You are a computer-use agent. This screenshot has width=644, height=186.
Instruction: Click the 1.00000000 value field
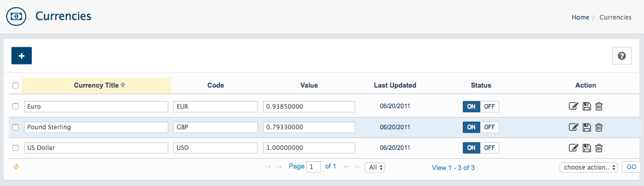(309, 147)
